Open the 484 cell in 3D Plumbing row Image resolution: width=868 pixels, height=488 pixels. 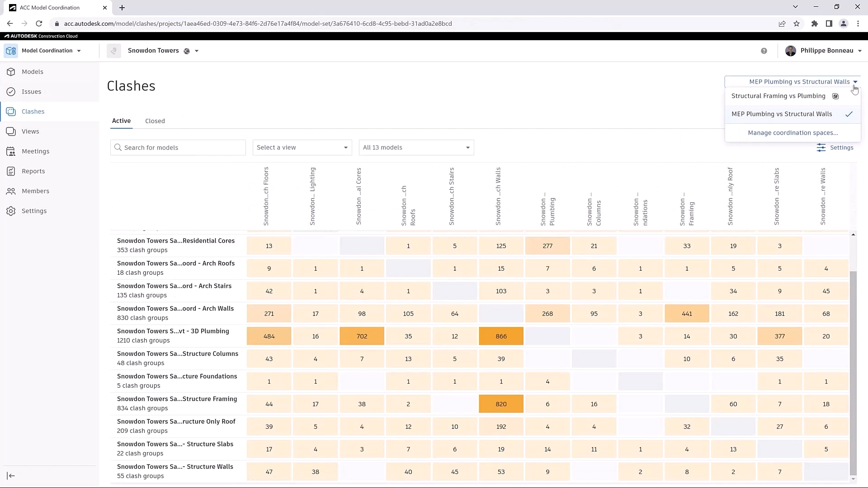[269, 336]
